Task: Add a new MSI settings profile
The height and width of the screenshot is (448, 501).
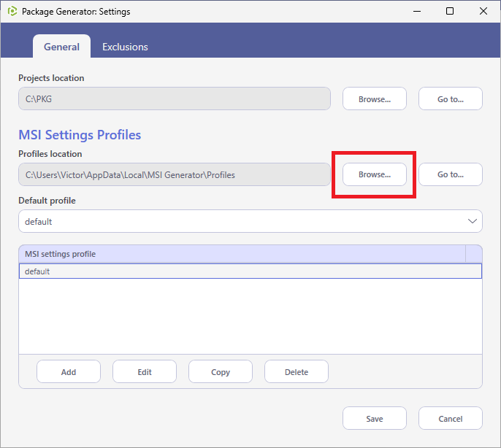Action: 69,371
